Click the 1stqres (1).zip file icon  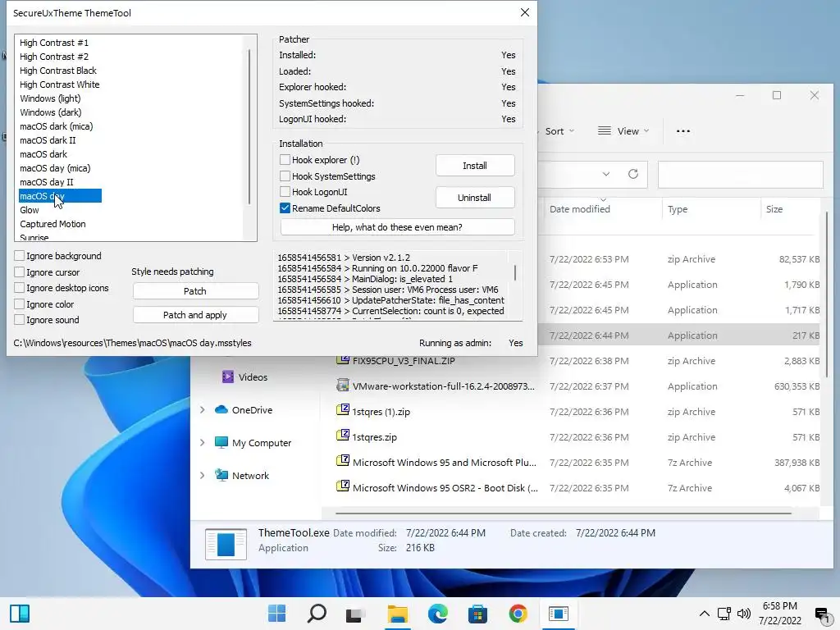tap(343, 410)
